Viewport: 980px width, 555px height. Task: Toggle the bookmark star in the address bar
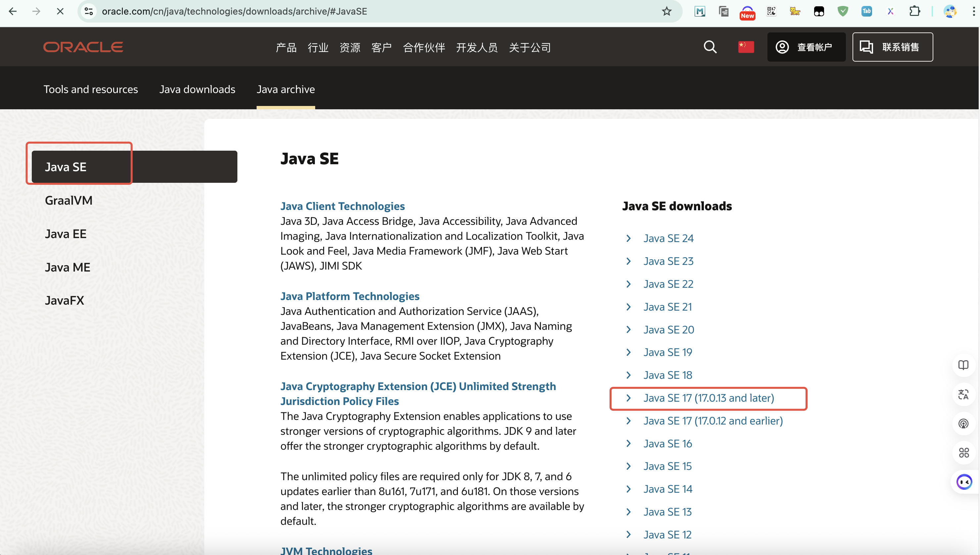(666, 12)
